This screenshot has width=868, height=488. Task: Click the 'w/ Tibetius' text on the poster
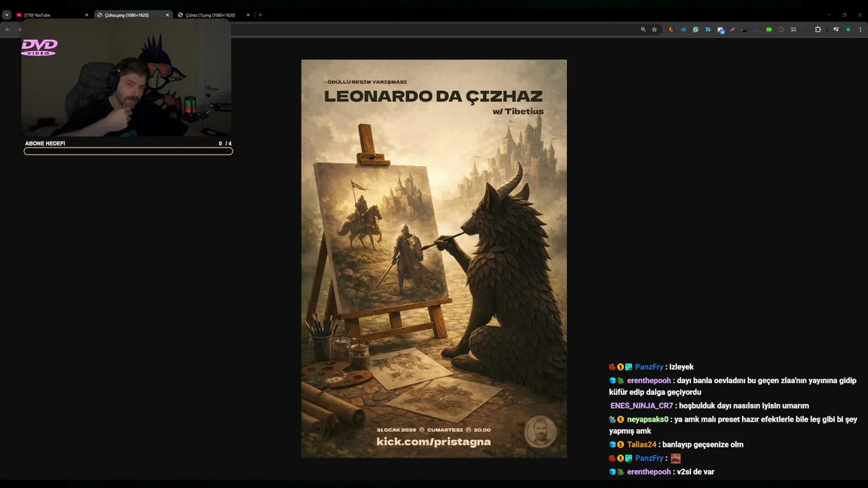pyautogui.click(x=518, y=111)
